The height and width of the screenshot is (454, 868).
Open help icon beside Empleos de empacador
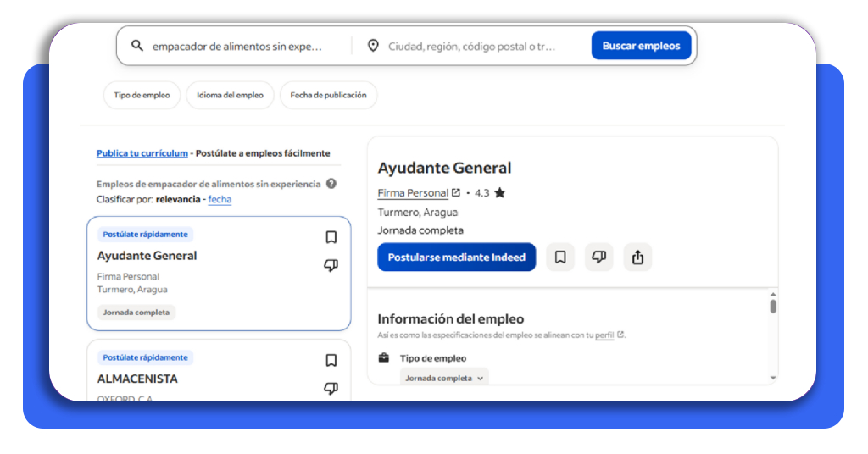point(331,184)
